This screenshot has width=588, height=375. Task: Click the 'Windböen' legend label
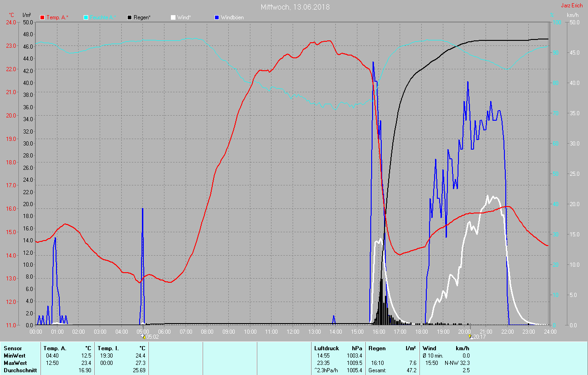[x=232, y=17]
